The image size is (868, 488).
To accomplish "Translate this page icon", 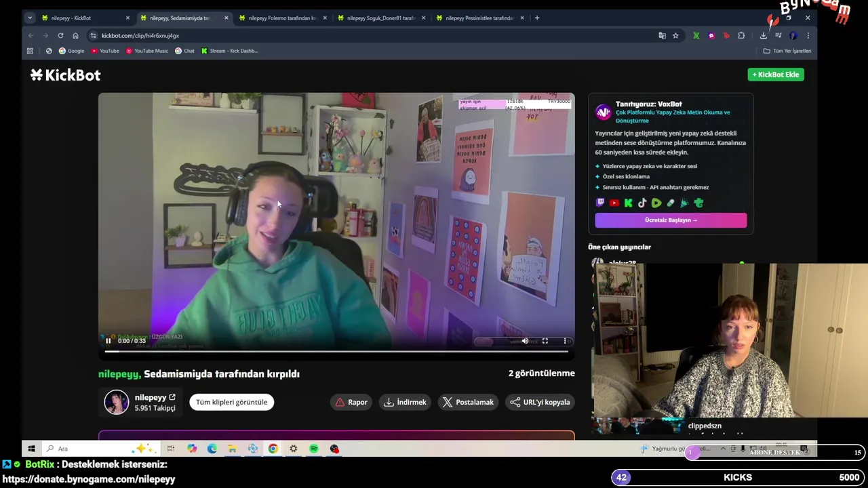I will (662, 35).
